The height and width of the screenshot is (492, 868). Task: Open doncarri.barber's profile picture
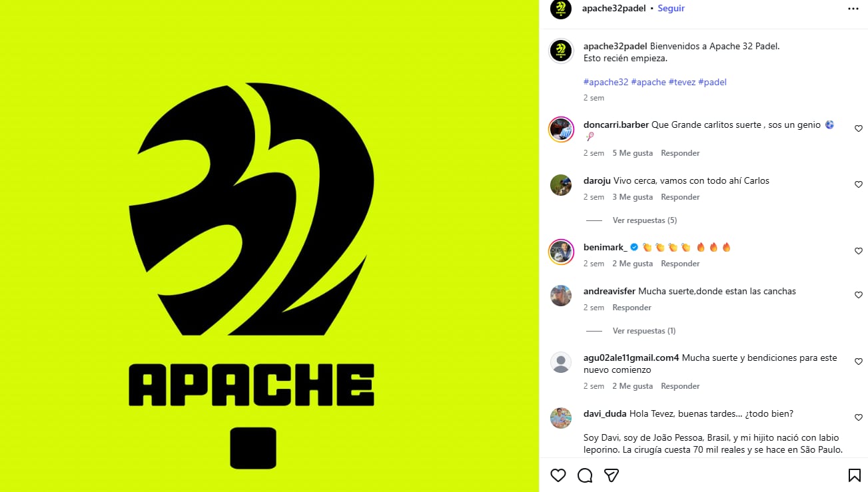pos(561,129)
